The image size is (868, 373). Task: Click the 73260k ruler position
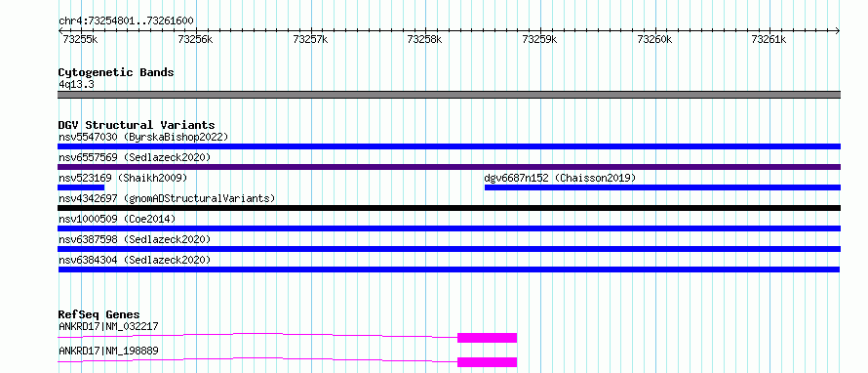click(x=654, y=39)
